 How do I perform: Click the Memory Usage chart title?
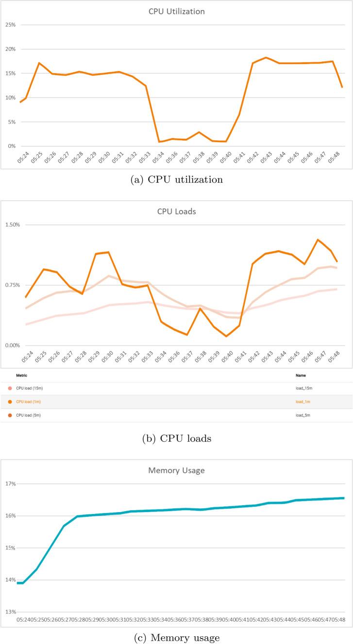[176, 470]
